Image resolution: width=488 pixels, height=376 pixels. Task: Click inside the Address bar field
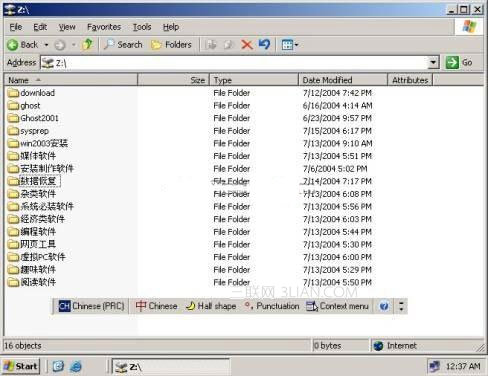235,63
